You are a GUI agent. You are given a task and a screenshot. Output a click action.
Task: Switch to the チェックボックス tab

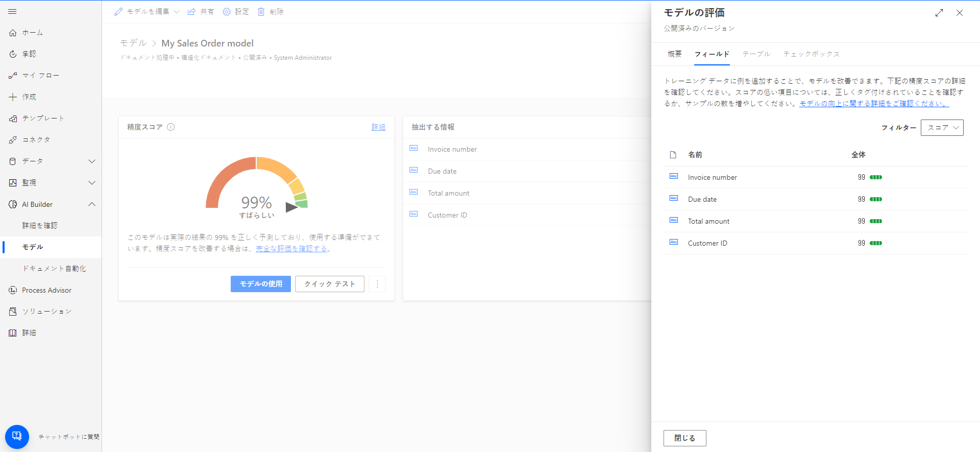click(812, 54)
